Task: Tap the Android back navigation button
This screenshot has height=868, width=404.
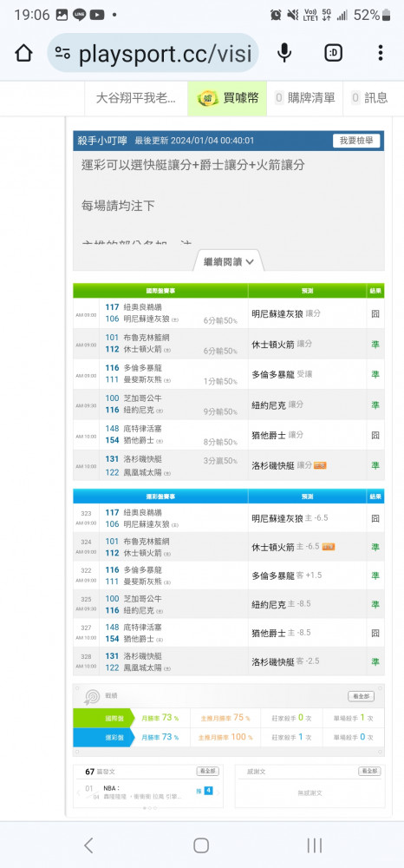Action: point(88,845)
